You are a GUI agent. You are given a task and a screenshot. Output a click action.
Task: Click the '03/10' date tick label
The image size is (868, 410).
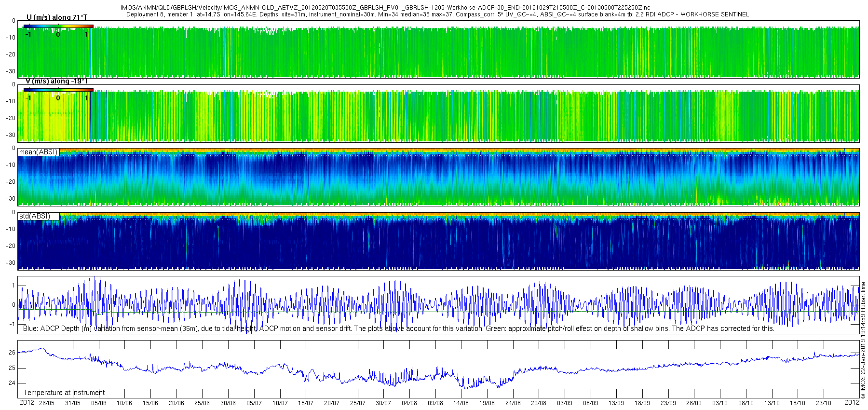tap(720, 403)
